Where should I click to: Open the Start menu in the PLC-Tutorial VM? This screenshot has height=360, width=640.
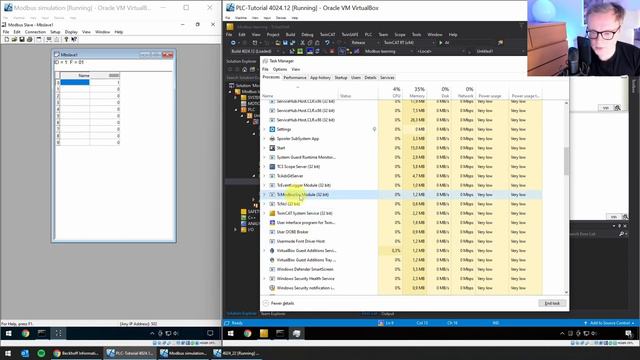[231, 333]
